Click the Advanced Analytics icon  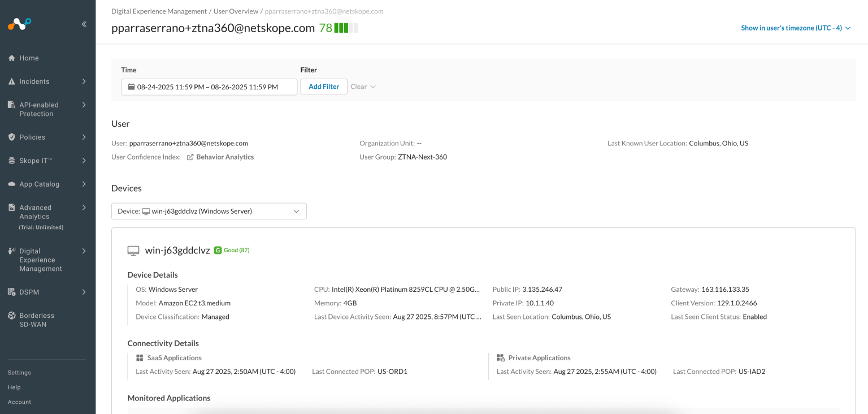coord(11,208)
